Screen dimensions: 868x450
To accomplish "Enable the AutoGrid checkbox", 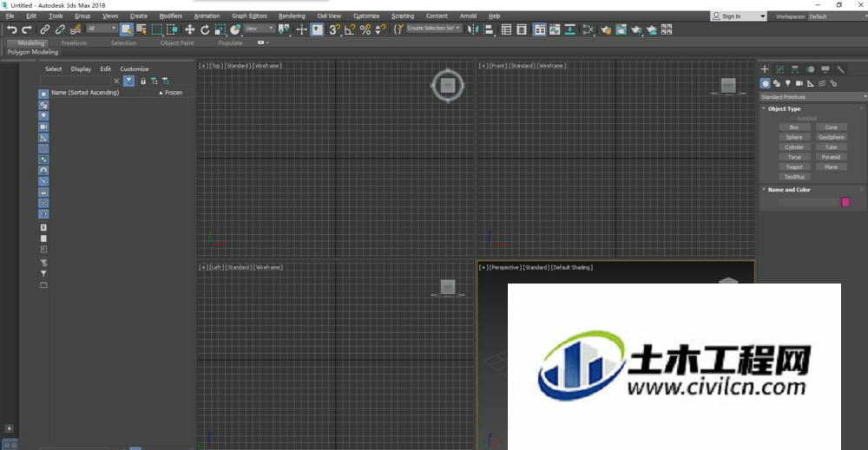I will [x=792, y=118].
